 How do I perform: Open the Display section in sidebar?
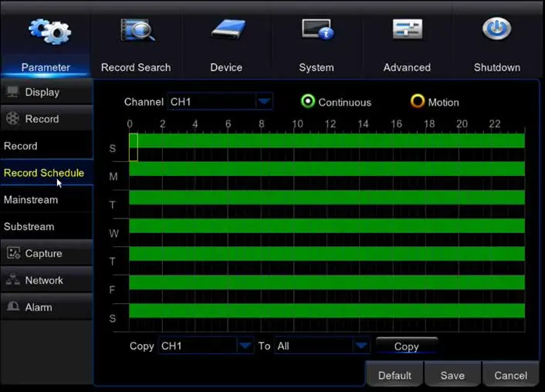(46, 92)
